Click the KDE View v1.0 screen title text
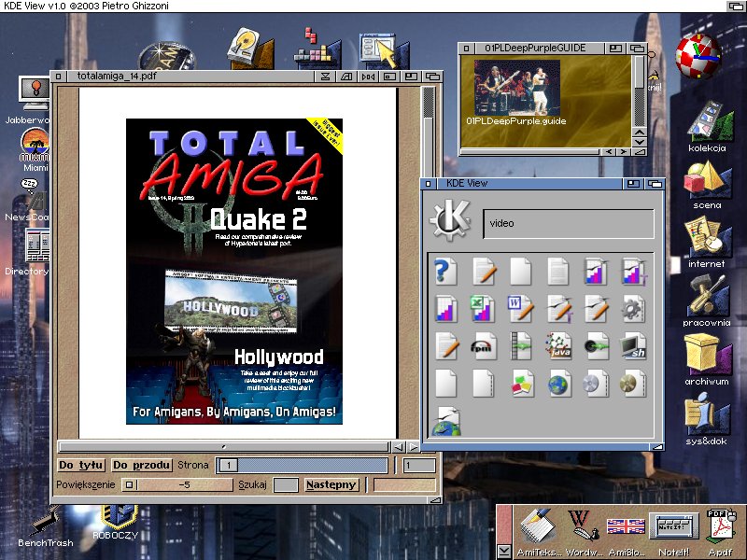Viewport: 747px width, 560px height. (x=86, y=6)
